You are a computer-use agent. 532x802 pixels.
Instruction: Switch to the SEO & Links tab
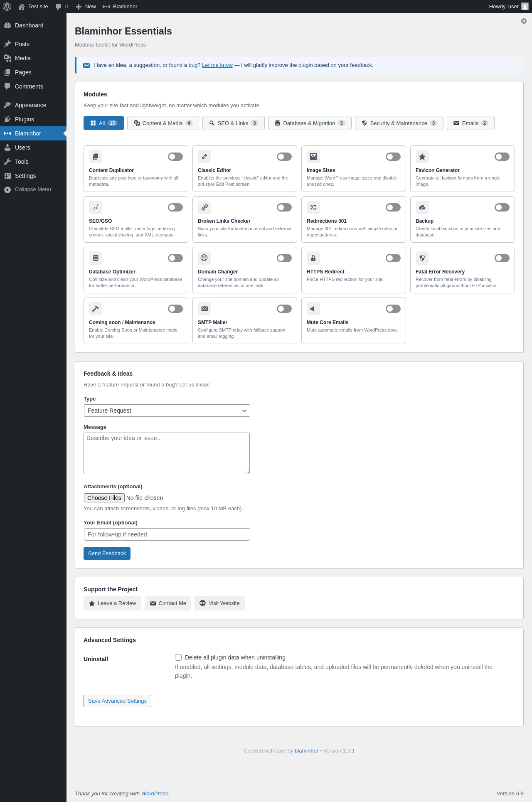(x=234, y=123)
